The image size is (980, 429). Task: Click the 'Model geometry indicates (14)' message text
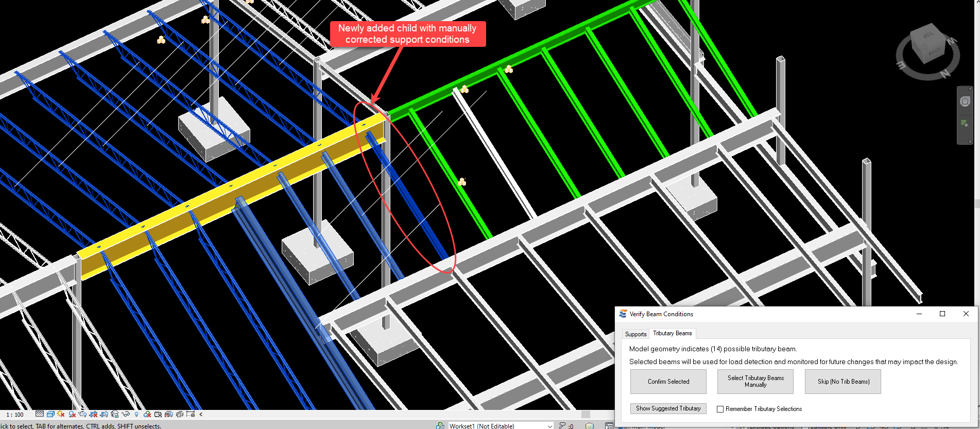tap(713, 349)
